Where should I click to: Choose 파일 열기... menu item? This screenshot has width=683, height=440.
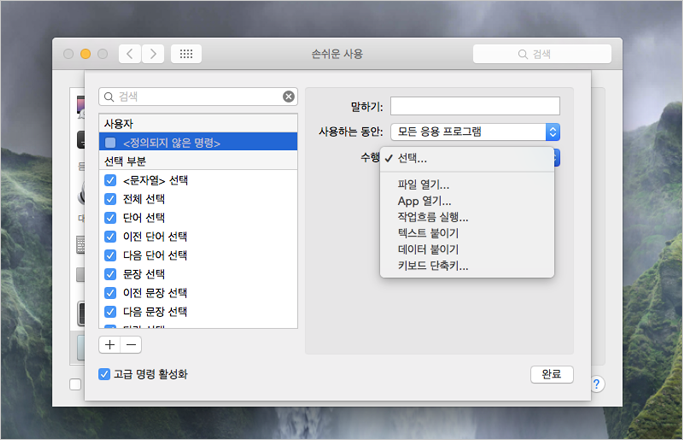click(467, 185)
